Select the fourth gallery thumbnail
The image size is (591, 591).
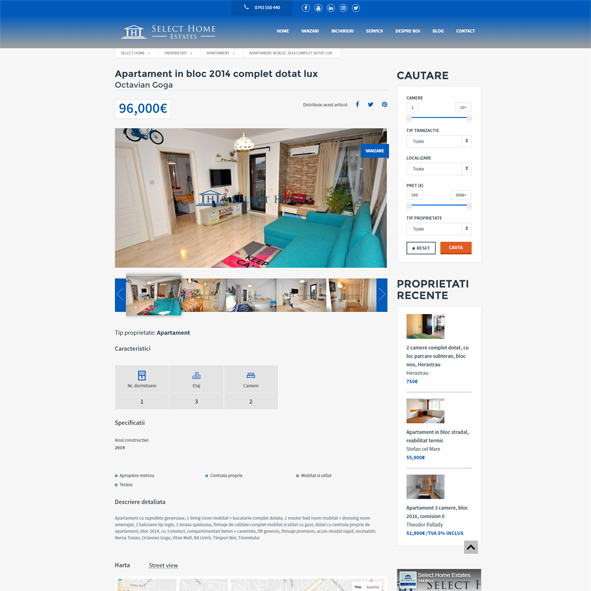[302, 295]
